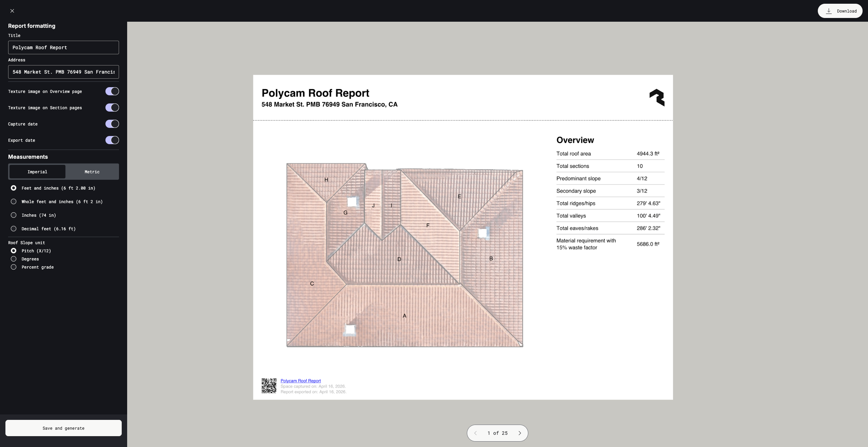Click the Address input field
The width and height of the screenshot is (868, 447).
point(63,72)
